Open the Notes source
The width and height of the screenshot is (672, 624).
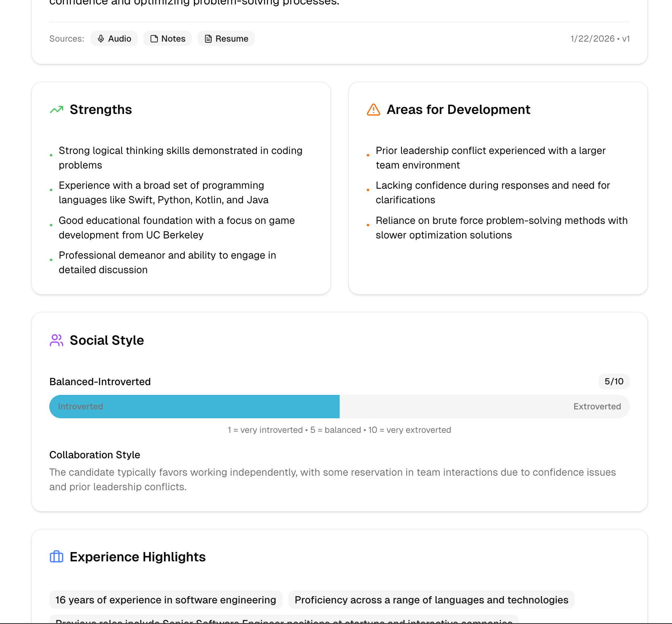[x=168, y=39]
